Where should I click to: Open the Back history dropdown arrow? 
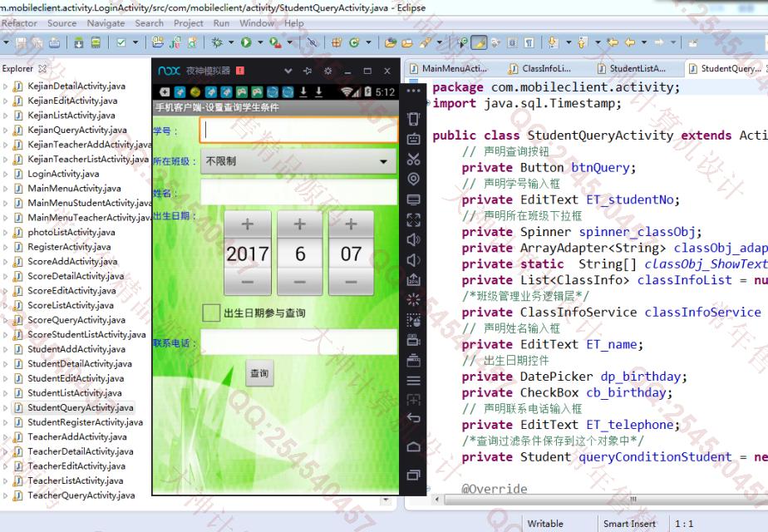(x=644, y=43)
